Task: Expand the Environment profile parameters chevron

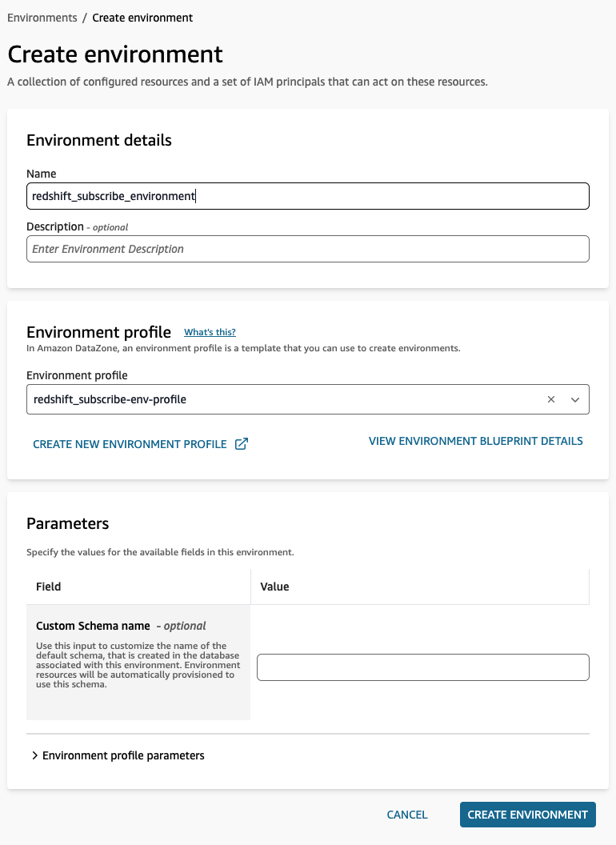Action: pos(34,755)
